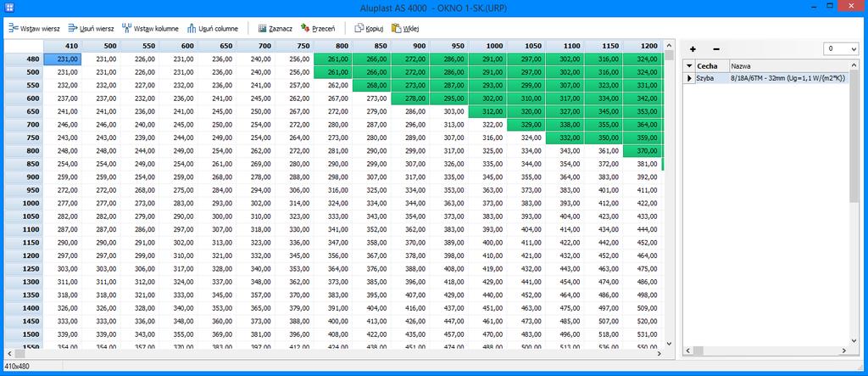Viewport: 868px width, 376px height.
Task: Click the table's horizontal scrollbar left arrow
Action: pyautogui.click(x=9, y=353)
